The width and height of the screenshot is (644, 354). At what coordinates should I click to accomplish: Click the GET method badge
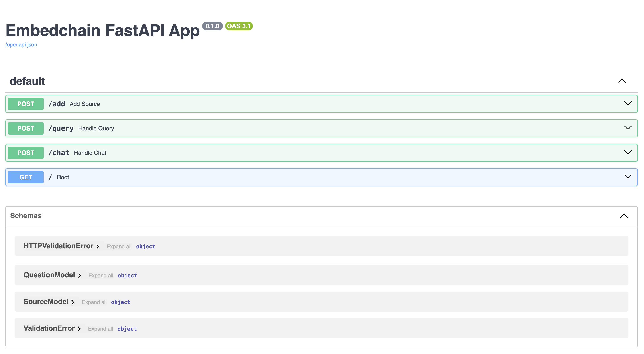pos(26,177)
